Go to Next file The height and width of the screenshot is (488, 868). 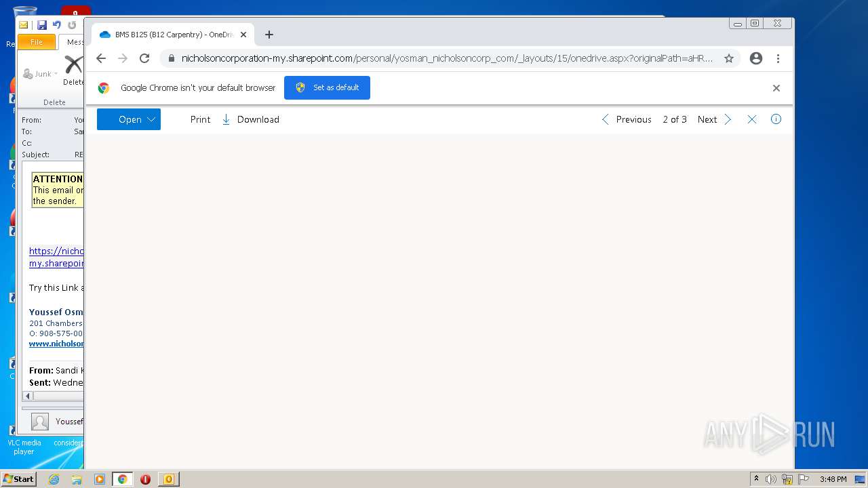click(715, 119)
